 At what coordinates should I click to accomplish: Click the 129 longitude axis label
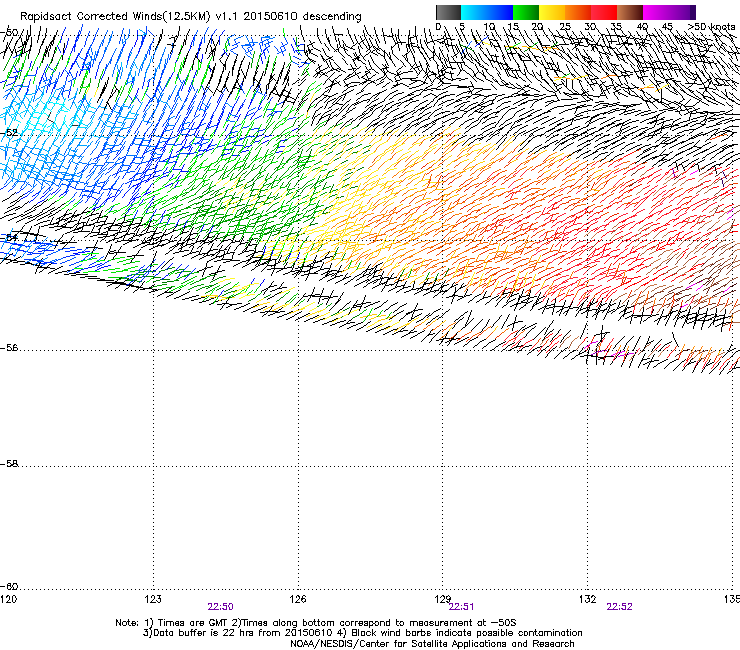(x=442, y=599)
